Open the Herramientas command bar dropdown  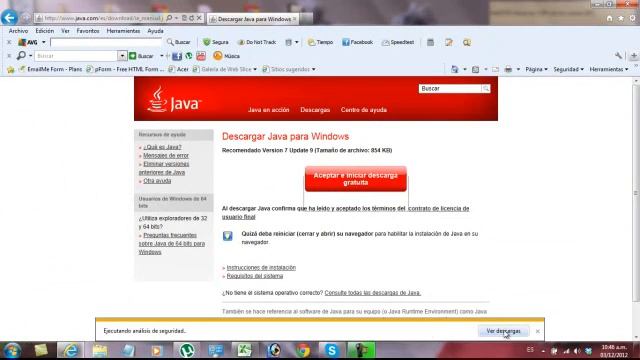[609, 69]
